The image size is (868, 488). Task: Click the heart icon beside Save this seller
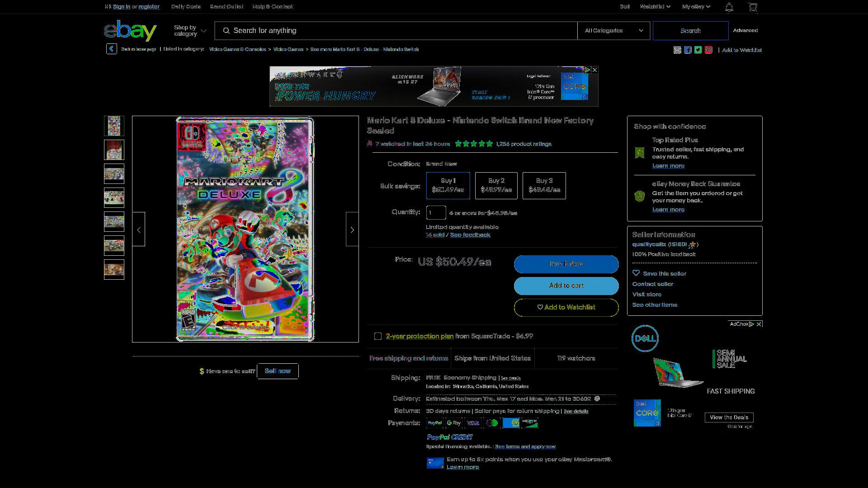(x=636, y=273)
